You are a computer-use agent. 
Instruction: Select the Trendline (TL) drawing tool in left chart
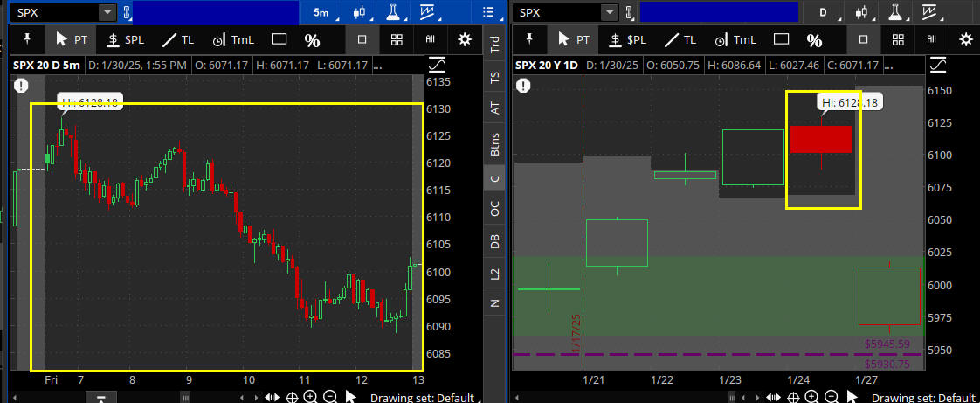[178, 39]
